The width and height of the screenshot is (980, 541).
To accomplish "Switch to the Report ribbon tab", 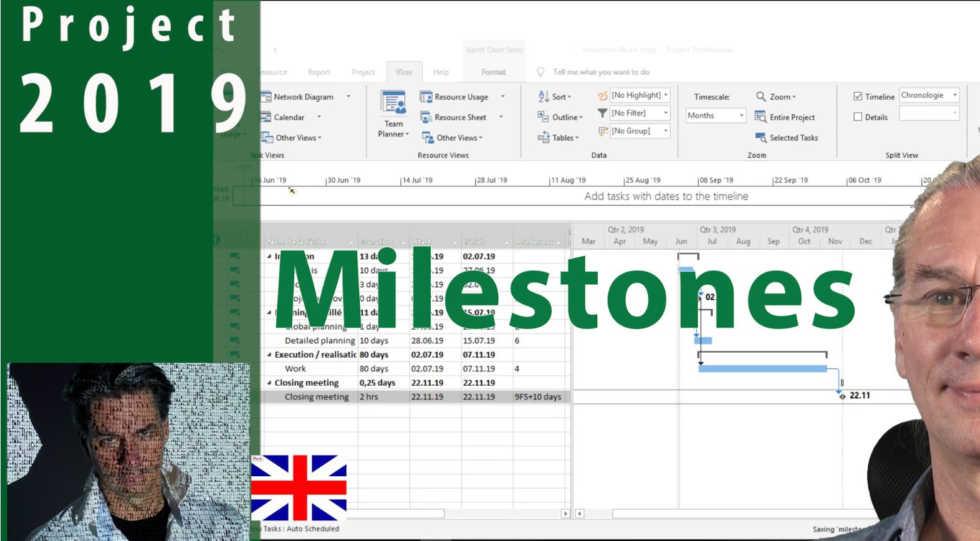I will coord(319,72).
